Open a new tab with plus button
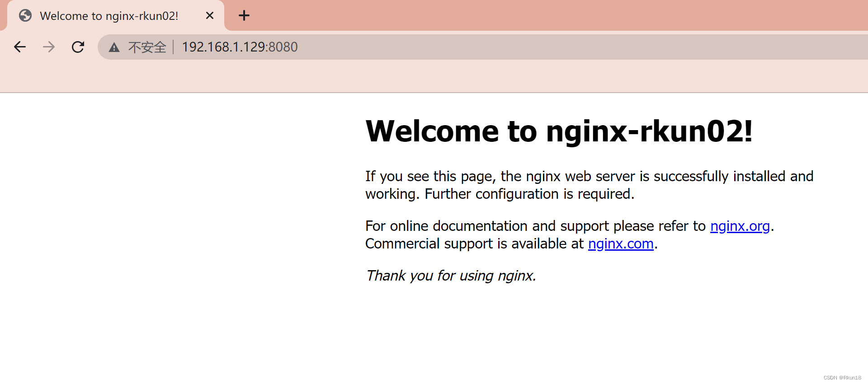The width and height of the screenshot is (868, 384). click(244, 16)
